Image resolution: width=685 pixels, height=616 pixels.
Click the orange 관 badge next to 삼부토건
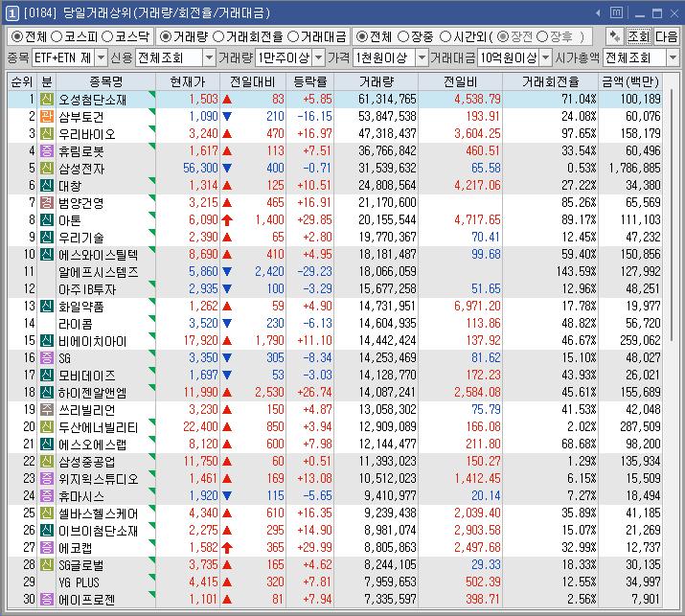tap(47, 116)
